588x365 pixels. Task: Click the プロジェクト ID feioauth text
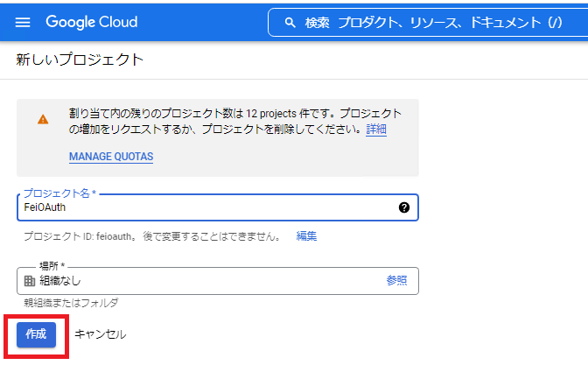click(x=78, y=236)
